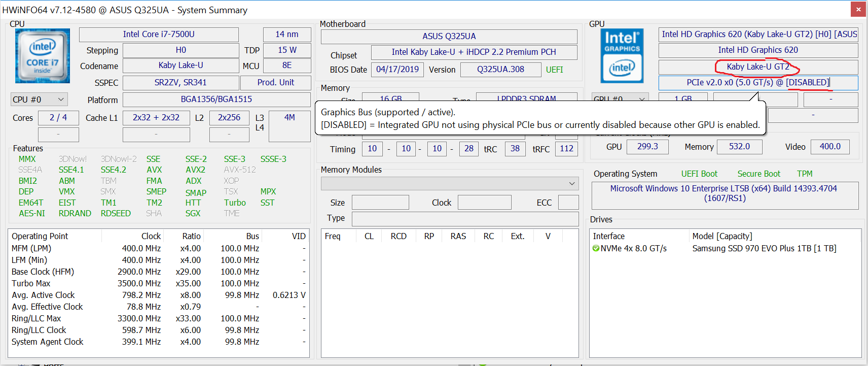Screen dimensions: 868x366
Task: Click the Clock field under Memory Modules
Action: 485,203
